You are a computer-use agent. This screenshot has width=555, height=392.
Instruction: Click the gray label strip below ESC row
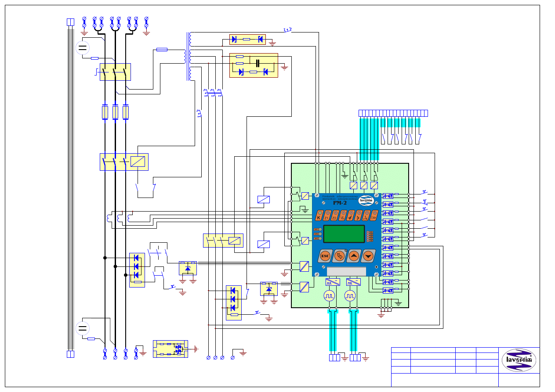pyautogui.click(x=346, y=270)
